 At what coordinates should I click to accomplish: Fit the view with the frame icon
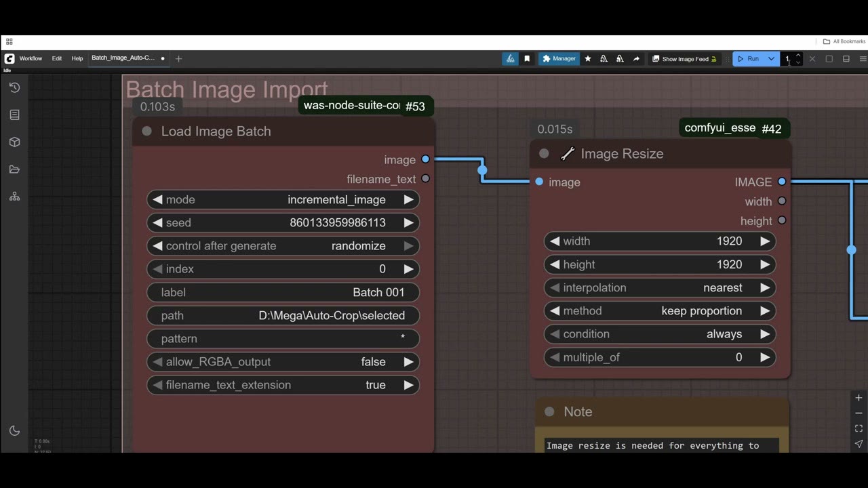[x=859, y=428]
